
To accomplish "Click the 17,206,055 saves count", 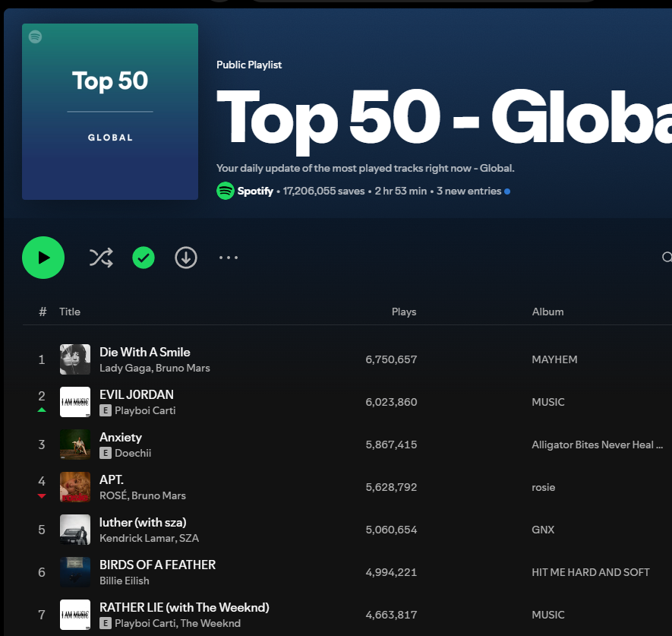I will pyautogui.click(x=323, y=191).
